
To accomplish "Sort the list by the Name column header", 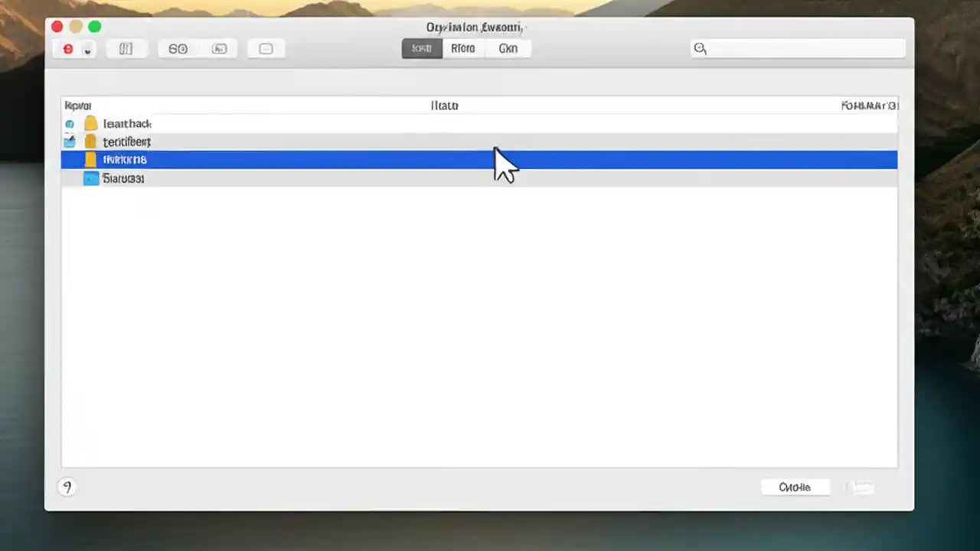I will click(x=77, y=106).
